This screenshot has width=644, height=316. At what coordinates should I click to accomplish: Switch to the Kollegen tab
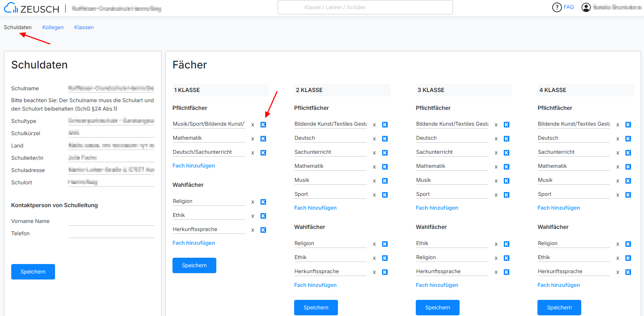[53, 27]
